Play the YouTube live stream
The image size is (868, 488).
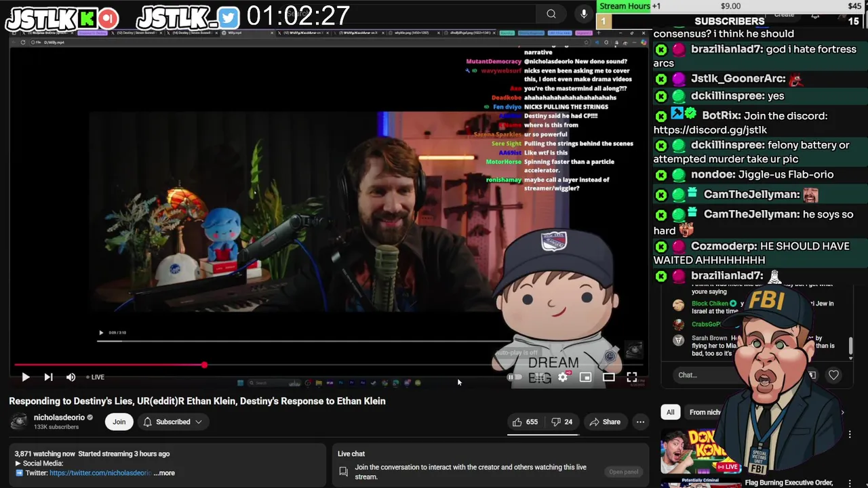point(25,377)
